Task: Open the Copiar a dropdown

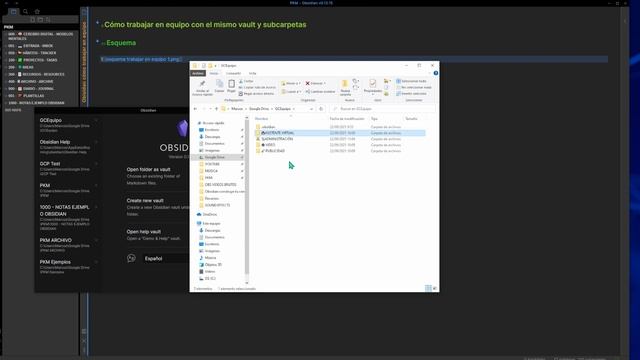Action: tap(291, 91)
